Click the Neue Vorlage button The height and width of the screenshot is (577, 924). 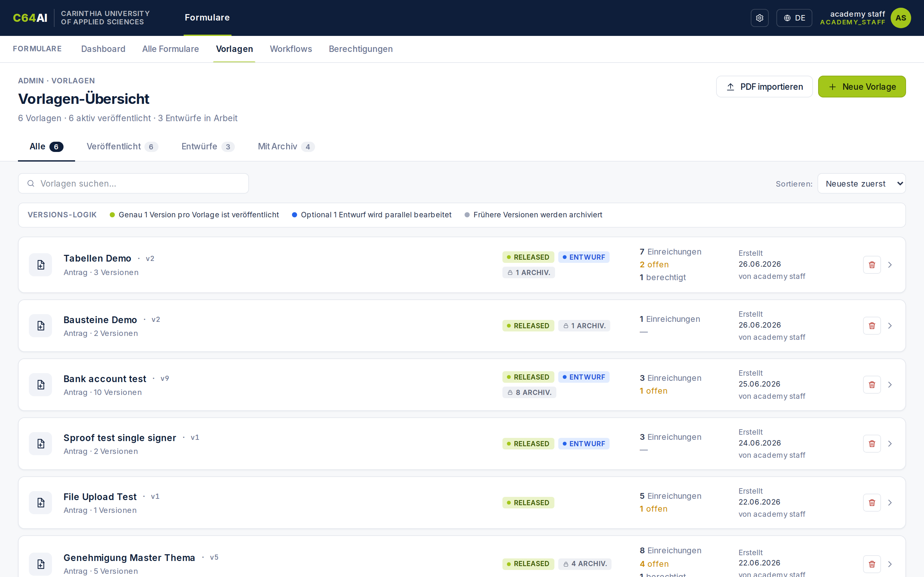click(862, 87)
